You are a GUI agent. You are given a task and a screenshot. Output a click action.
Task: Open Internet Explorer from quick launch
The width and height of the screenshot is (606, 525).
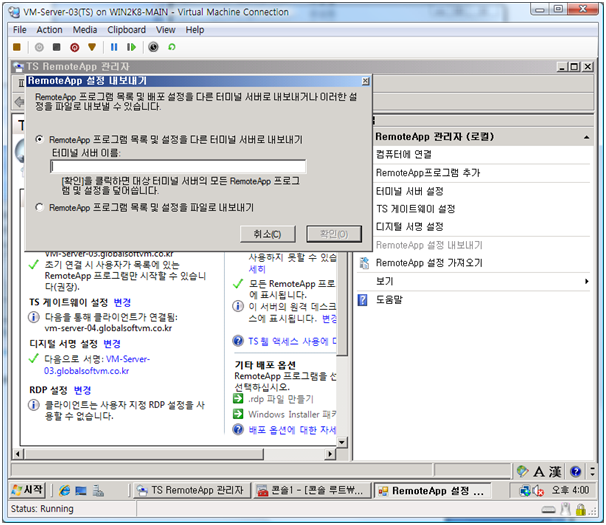pos(64,491)
